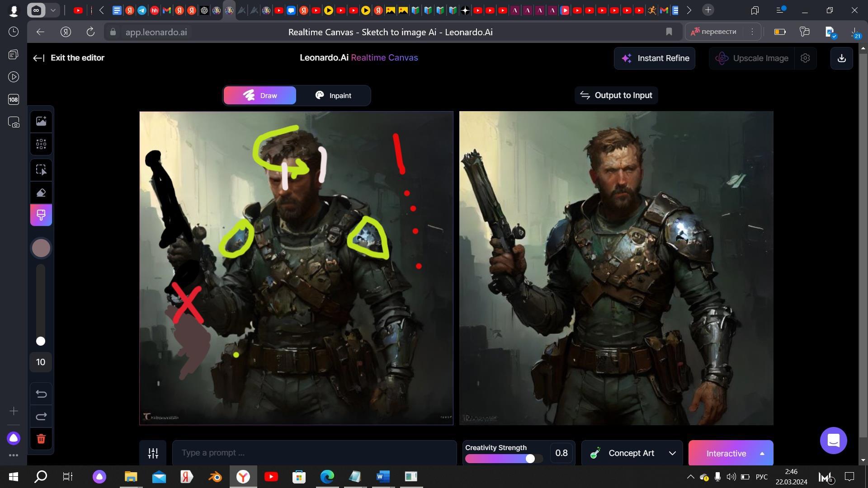The image size is (868, 488).
Task: Expand the Interactive mode arrow
Action: [x=762, y=454]
